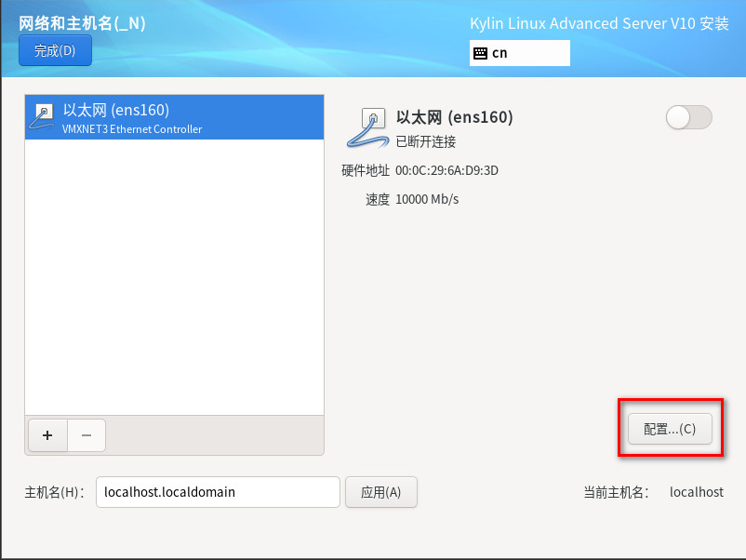Click the 网络和主机名(_N) page title
Screen dimensions: 746x560
pyautogui.click(x=82, y=23)
